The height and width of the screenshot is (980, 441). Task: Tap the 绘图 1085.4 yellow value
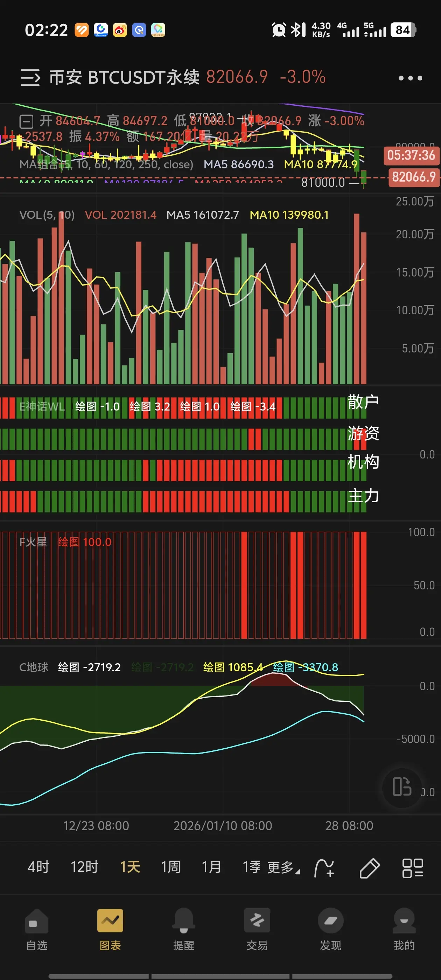tap(233, 667)
